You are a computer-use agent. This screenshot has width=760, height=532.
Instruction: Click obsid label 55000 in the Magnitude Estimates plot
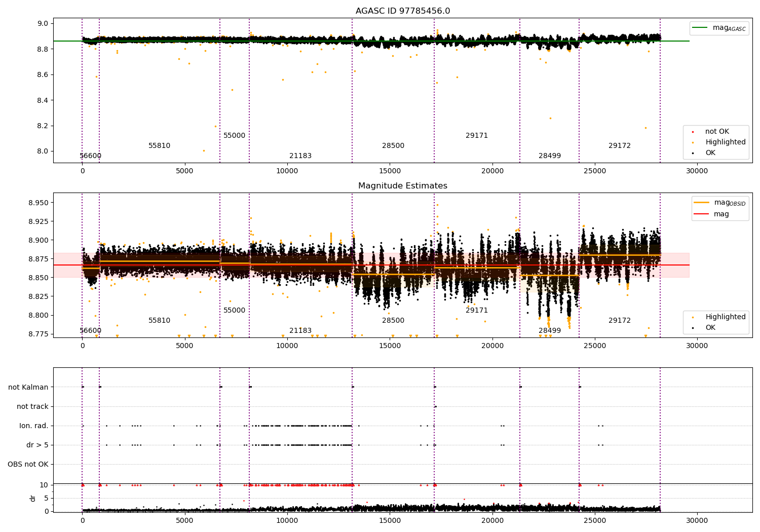coord(235,311)
